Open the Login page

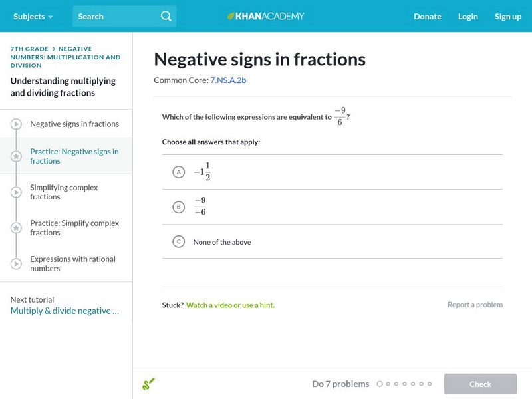[x=467, y=16]
